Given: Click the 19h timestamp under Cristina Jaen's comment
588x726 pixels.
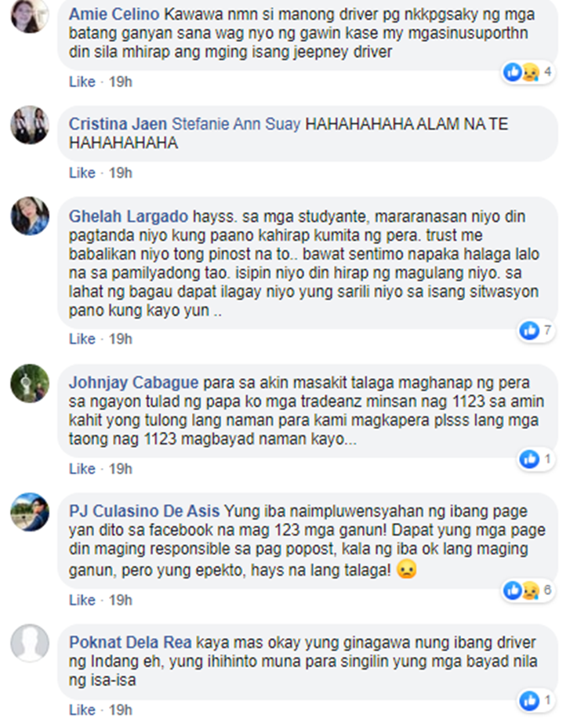Looking at the screenshot, I should [x=121, y=173].
